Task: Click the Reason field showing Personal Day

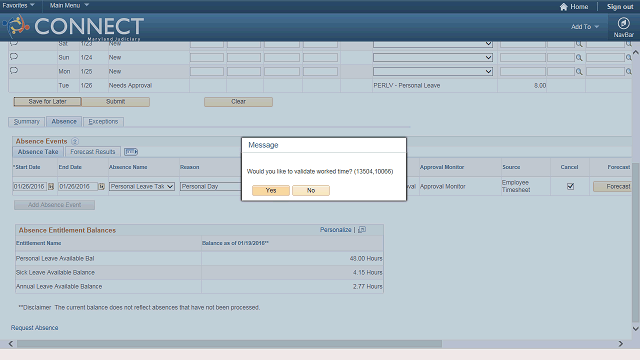Action: pos(211,187)
